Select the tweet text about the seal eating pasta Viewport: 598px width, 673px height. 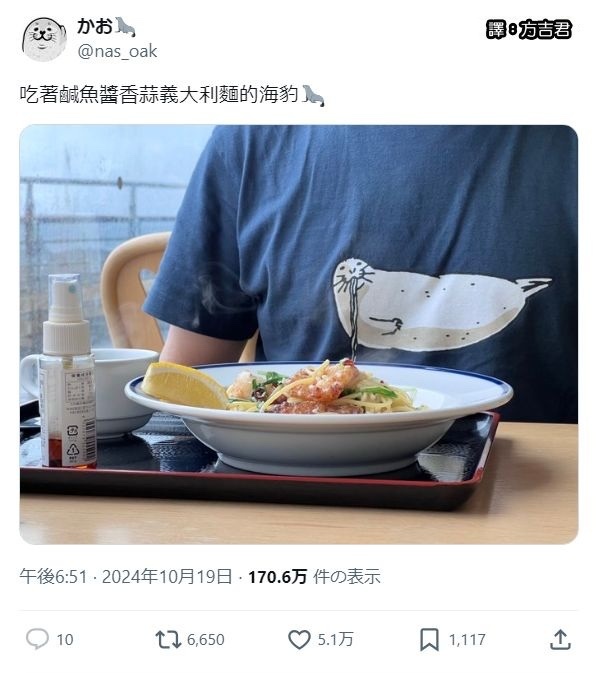172,95
